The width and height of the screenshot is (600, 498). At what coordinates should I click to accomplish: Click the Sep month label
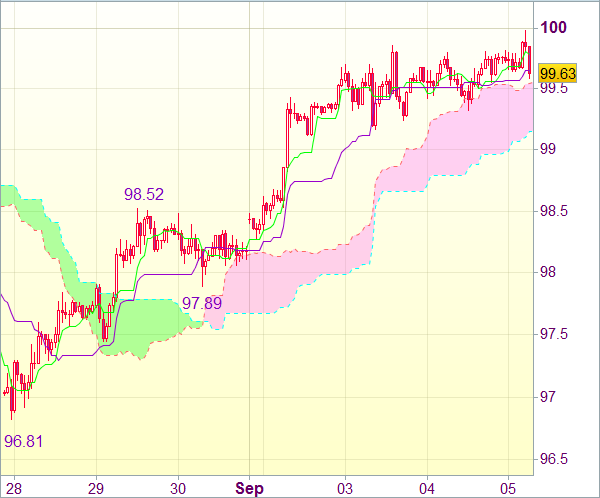click(x=249, y=489)
